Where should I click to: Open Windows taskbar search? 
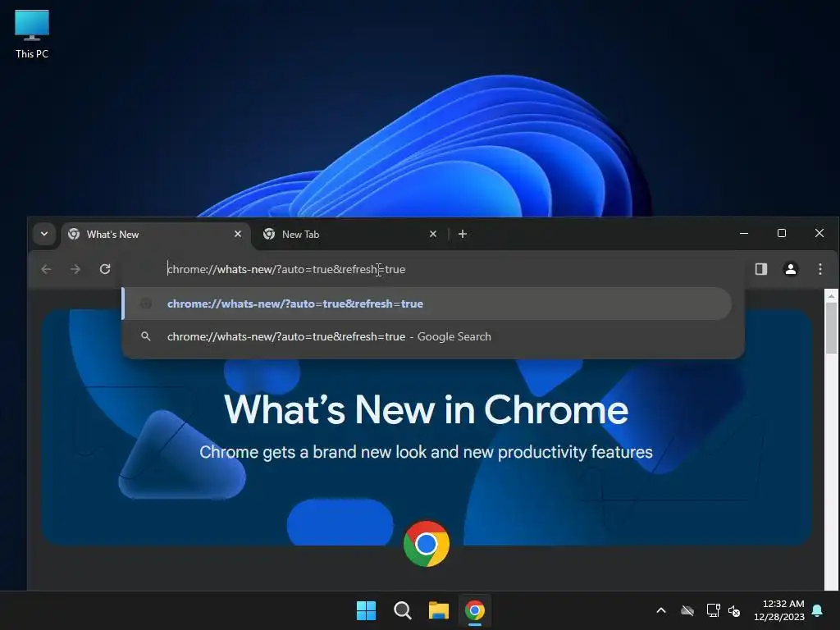(x=402, y=610)
